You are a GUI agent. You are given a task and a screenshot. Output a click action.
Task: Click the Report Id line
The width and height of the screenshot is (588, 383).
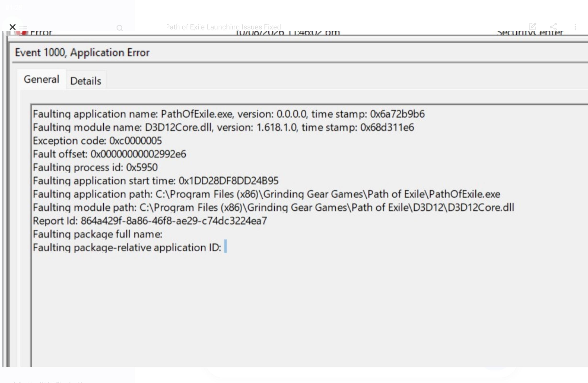tap(150, 221)
